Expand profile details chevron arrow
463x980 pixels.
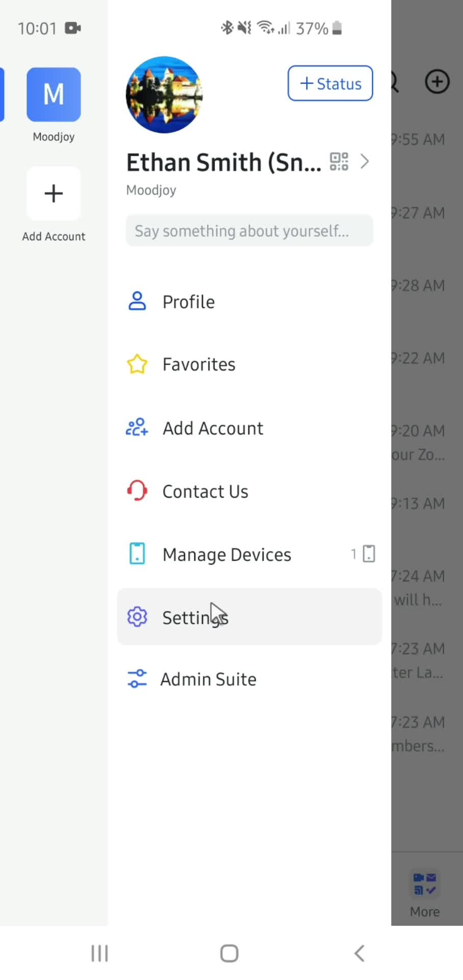(365, 161)
